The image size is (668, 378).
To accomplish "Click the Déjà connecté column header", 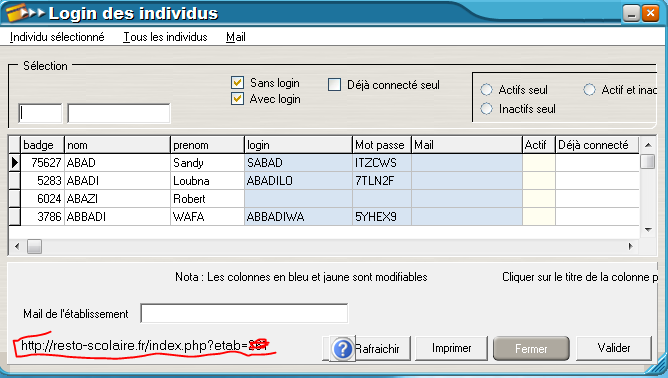I will point(597,145).
